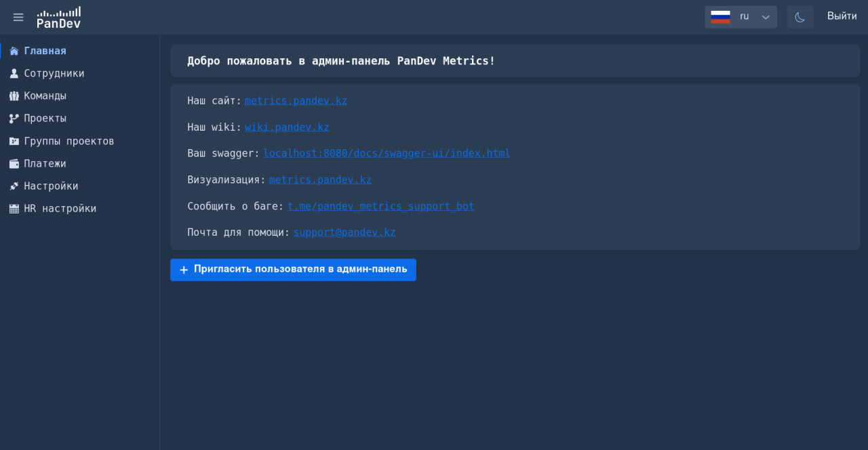The image size is (868, 450).
Task: Click the HR настройки grid icon
Action: pos(14,208)
